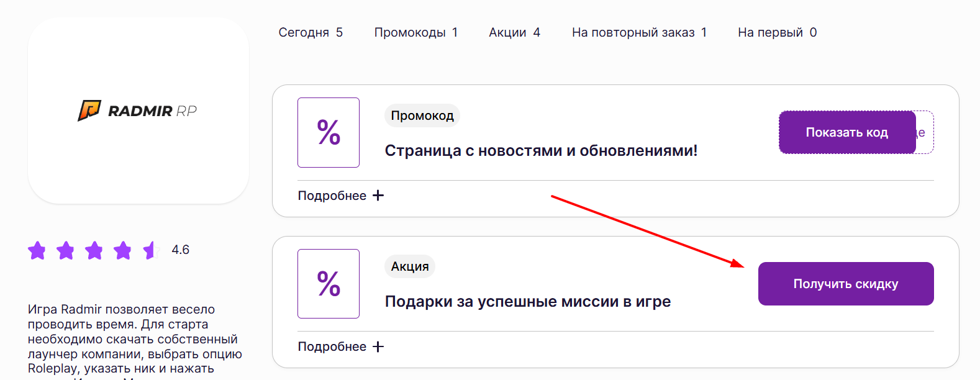The width and height of the screenshot is (980, 380).
Task: Click the percent icon on the Акция card
Action: (329, 283)
